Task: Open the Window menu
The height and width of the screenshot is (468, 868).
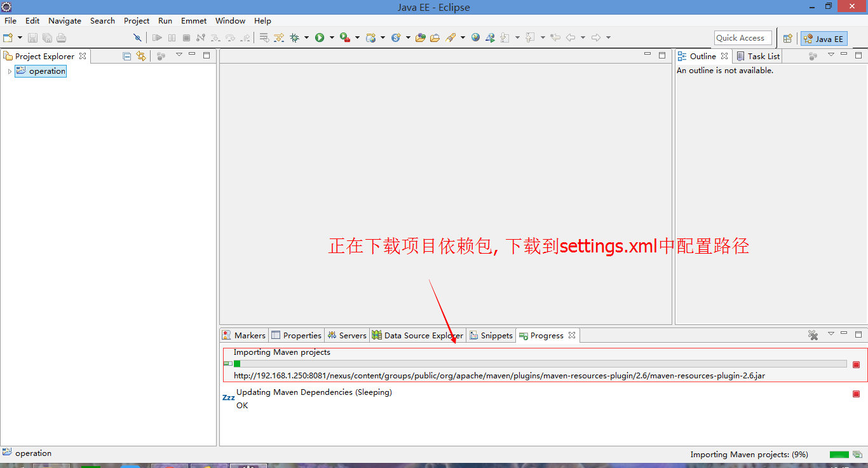Action: 230,21
